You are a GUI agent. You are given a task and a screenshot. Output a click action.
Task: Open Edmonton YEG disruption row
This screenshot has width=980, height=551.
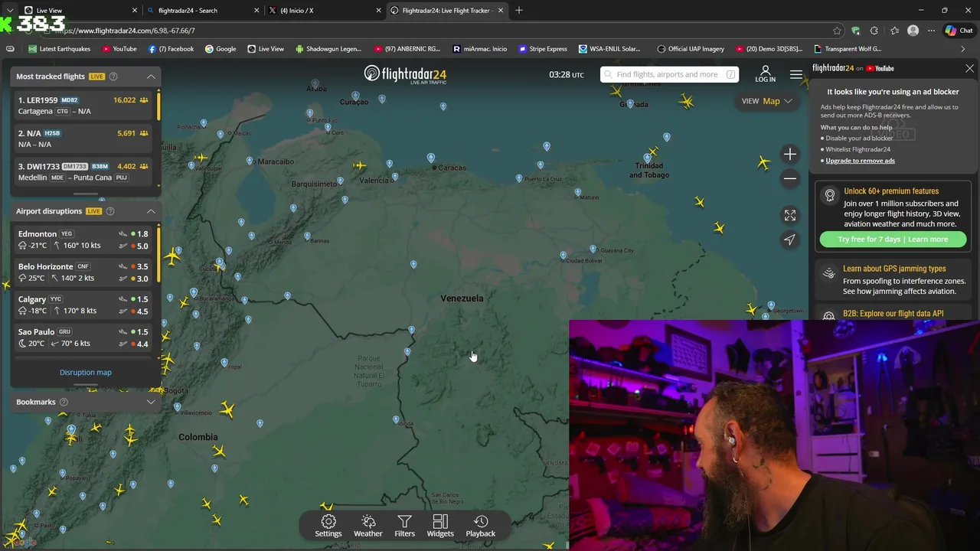pos(83,240)
